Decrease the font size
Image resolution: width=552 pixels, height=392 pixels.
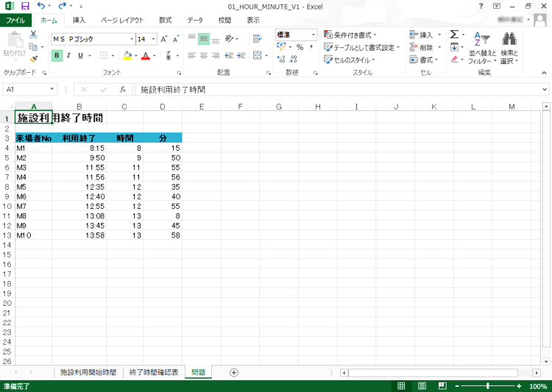point(175,39)
